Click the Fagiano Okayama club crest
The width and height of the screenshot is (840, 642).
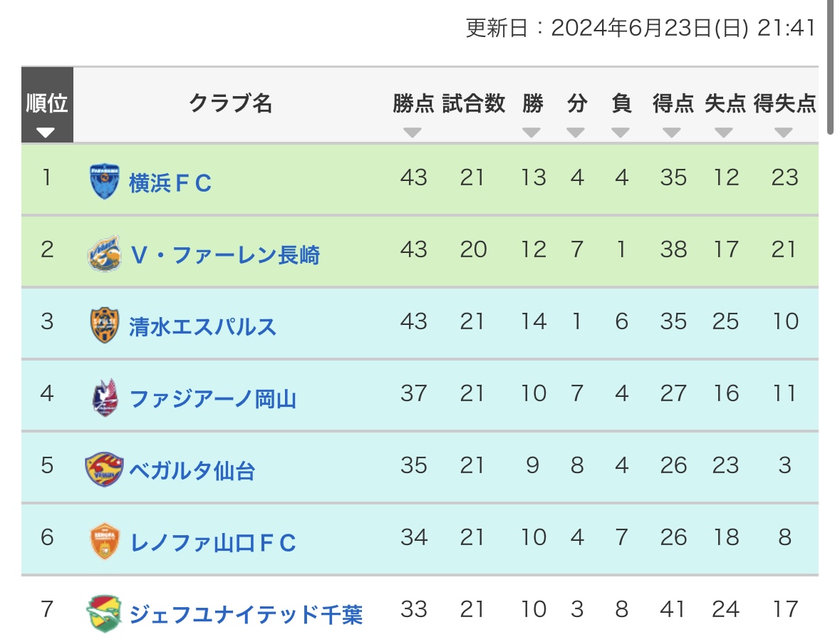[104, 398]
